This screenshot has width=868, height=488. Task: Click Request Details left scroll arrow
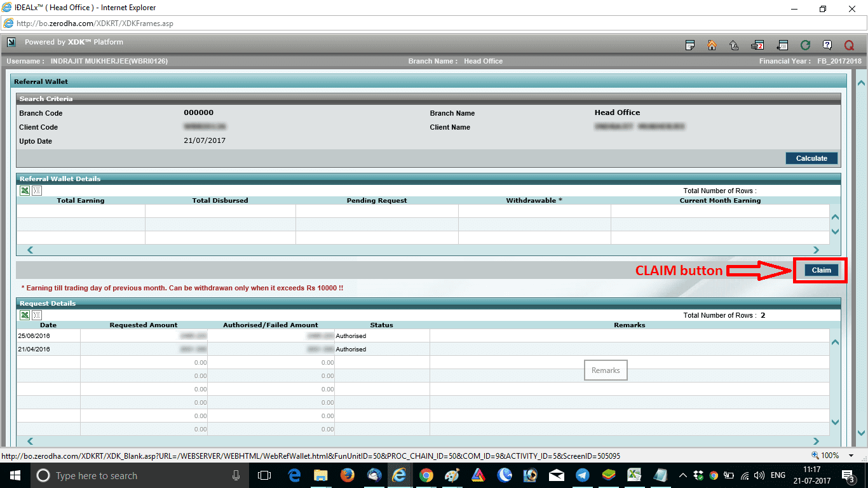point(30,441)
